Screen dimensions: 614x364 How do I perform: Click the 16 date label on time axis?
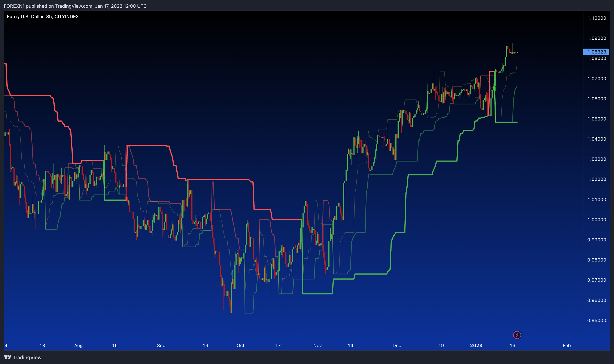coord(512,345)
